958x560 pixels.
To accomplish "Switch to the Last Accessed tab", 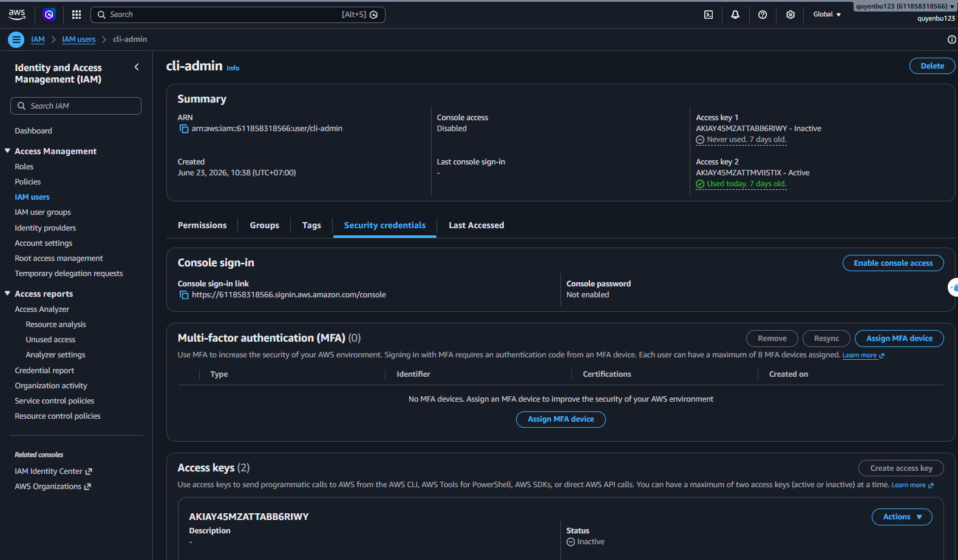I will [x=477, y=225].
